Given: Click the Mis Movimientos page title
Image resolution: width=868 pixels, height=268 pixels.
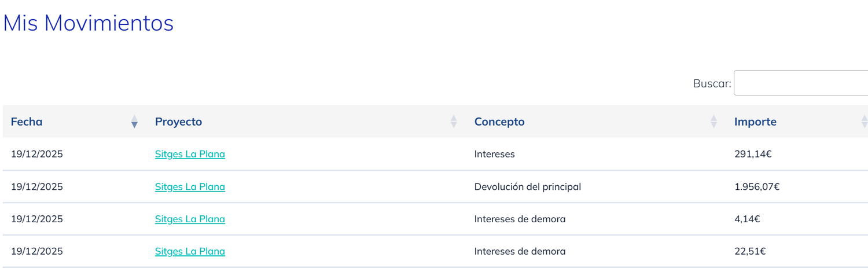Looking at the screenshot, I should coord(89,23).
